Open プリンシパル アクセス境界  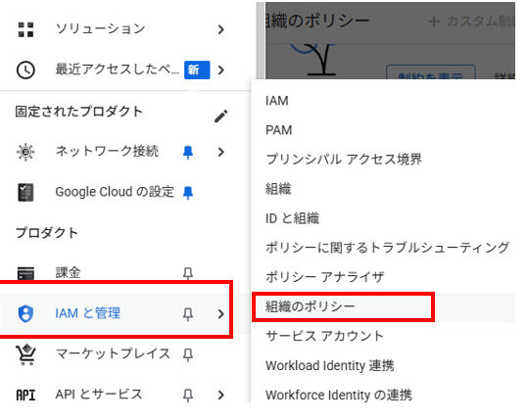click(344, 160)
